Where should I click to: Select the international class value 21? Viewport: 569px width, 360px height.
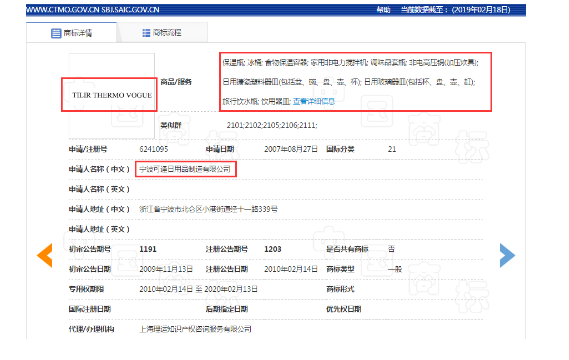(x=392, y=149)
